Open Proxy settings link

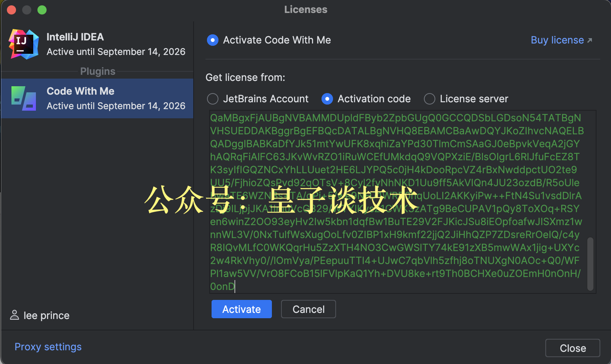pos(48,347)
